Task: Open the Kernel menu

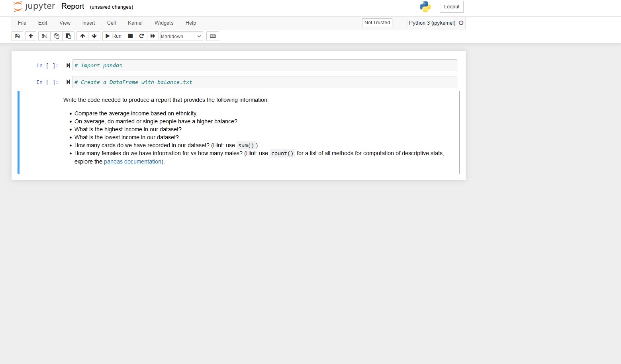Action: pyautogui.click(x=135, y=23)
